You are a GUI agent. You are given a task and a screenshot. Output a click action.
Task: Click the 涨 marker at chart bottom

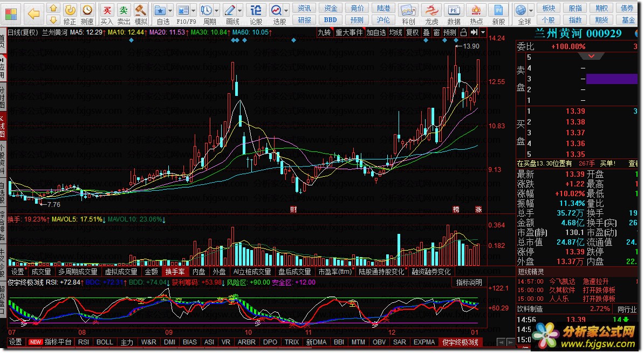pos(478,209)
